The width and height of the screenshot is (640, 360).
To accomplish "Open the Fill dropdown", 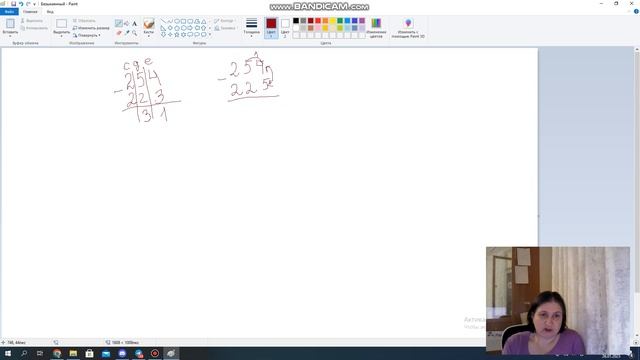I will tap(225, 28).
